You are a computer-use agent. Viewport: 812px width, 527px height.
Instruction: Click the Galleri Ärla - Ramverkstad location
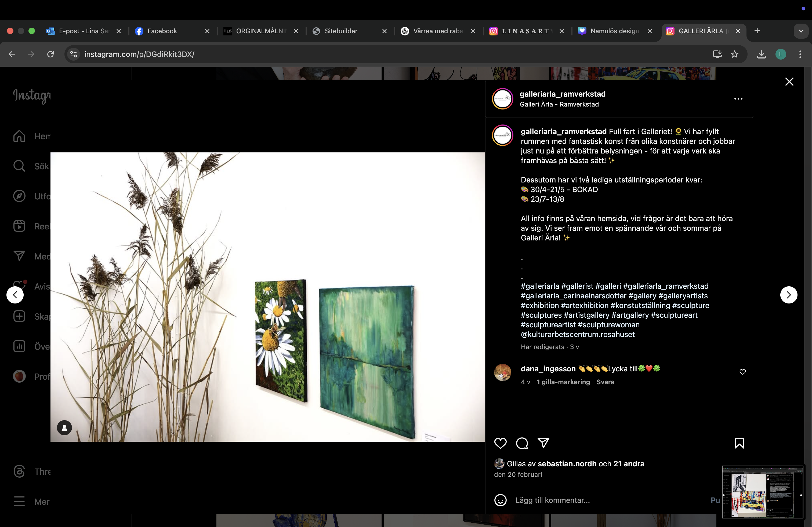[559, 104]
